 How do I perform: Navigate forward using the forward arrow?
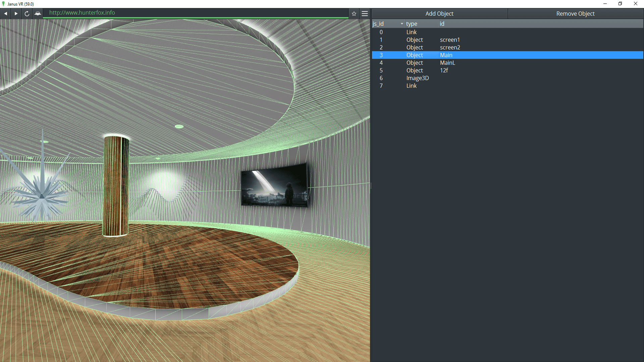(x=16, y=13)
